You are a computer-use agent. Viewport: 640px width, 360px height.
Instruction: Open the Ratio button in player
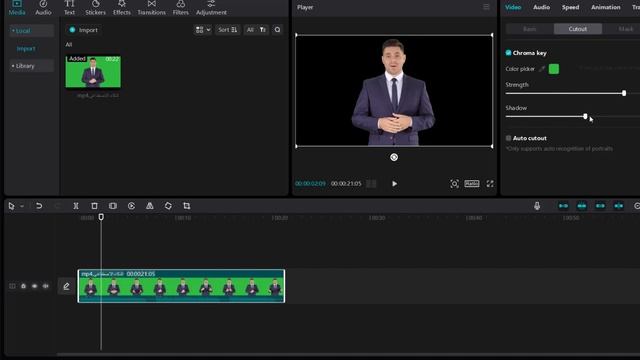[x=472, y=184]
